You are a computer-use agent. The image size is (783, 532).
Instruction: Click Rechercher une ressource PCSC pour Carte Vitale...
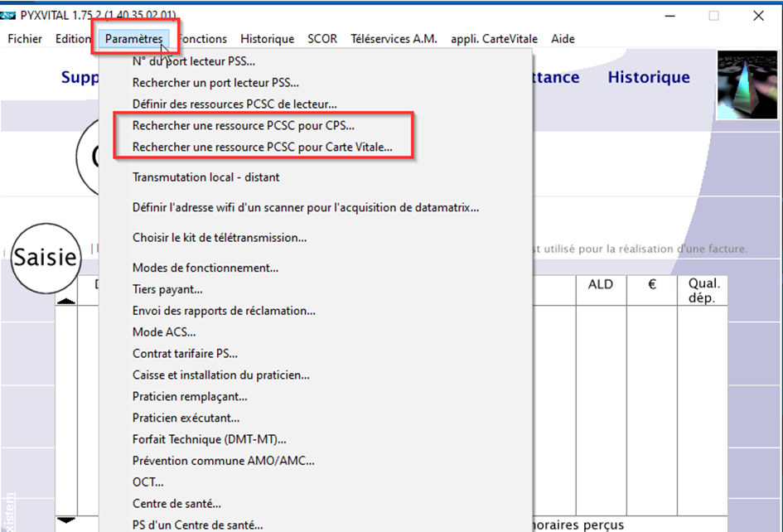pyautogui.click(x=316, y=148)
